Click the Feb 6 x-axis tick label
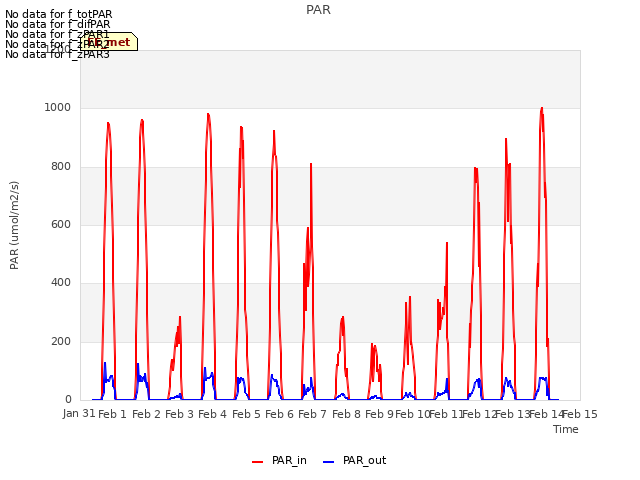Screen dimensions: 640x480 [280, 414]
